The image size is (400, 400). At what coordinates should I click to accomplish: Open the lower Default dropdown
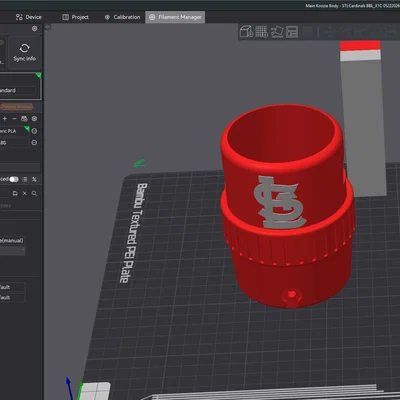pyautogui.click(x=12, y=297)
